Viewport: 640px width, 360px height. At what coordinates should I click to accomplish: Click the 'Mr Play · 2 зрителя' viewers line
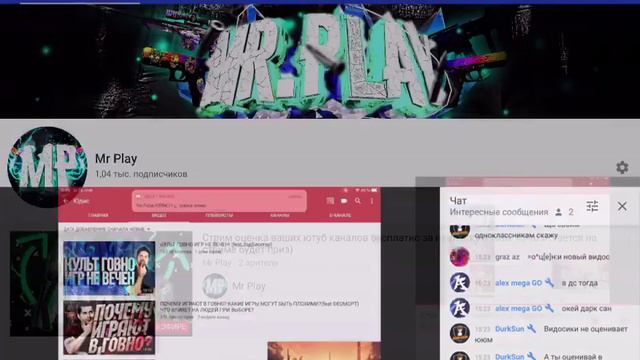(240, 263)
